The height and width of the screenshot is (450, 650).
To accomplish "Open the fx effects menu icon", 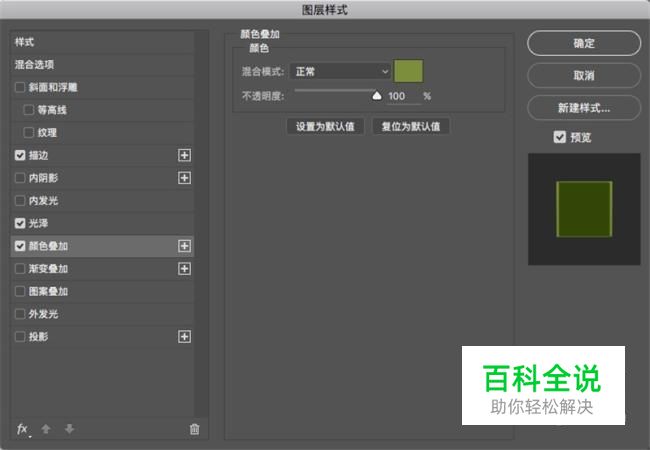I will click(22, 429).
